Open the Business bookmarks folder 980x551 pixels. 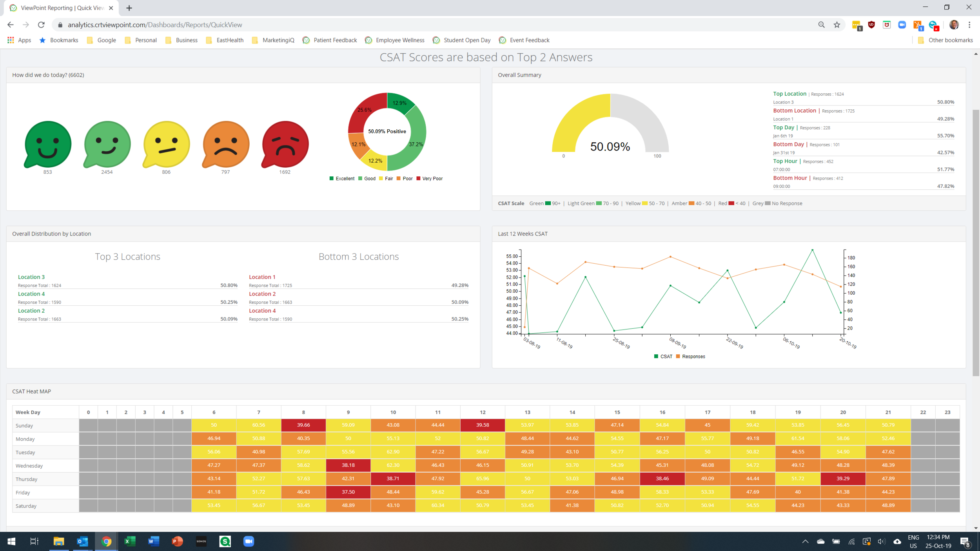186,40
